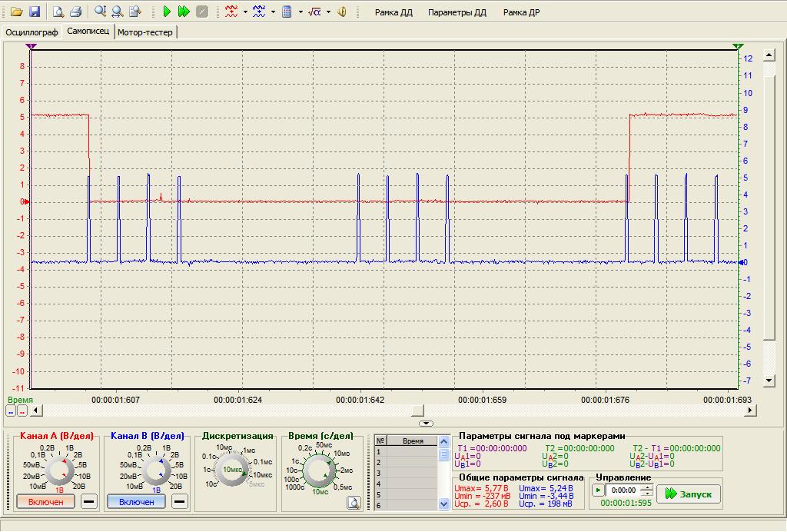
Task: Start continuous run with double green arrows
Action: (x=184, y=12)
